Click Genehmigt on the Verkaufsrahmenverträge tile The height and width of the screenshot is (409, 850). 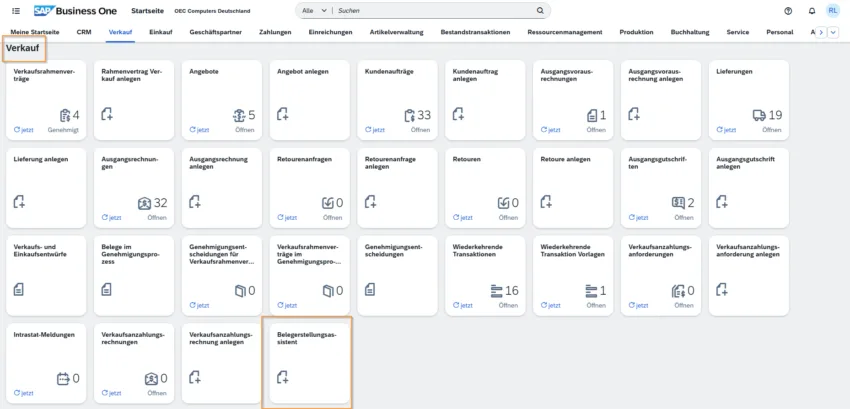pos(63,130)
